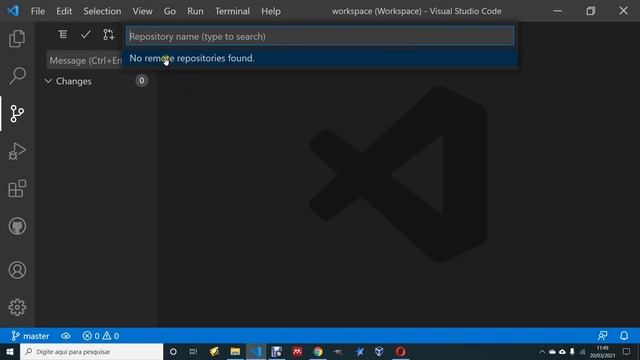Screen dimensions: 640x360
Task: Open the notifications bell
Action: [x=624, y=336]
